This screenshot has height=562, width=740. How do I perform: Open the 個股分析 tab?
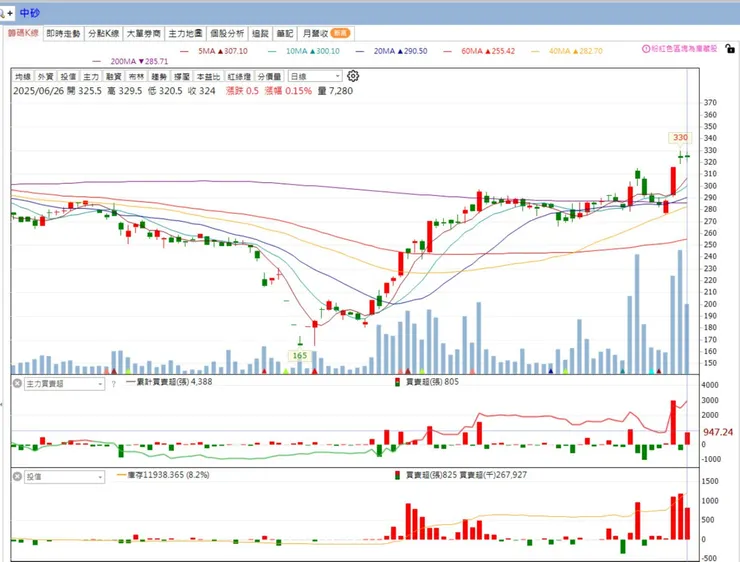click(x=227, y=34)
